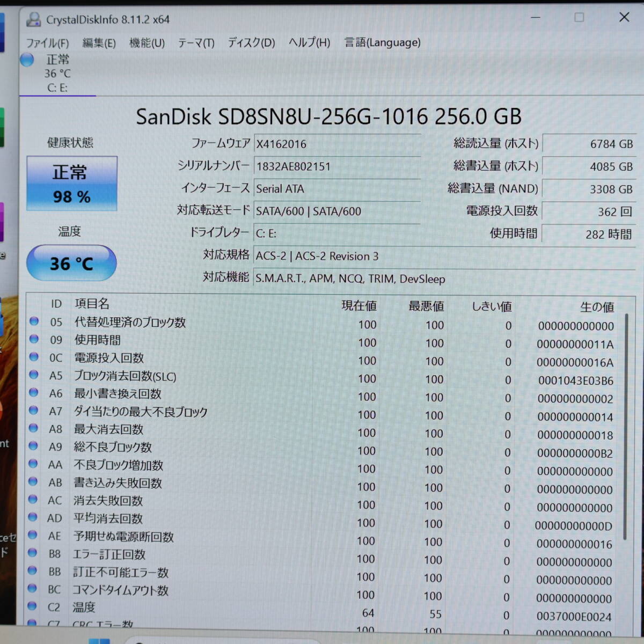The width and height of the screenshot is (644, 644).
Task: Select the C: E: disk status orb
Action: pos(27,60)
